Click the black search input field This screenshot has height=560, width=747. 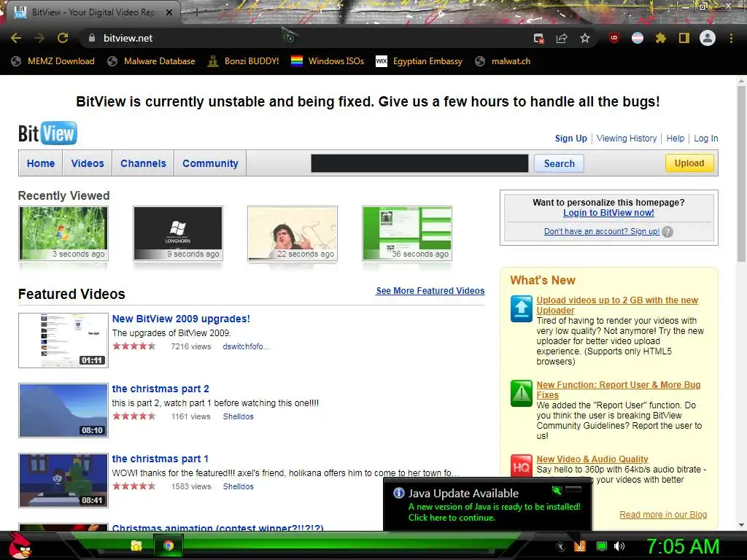(x=419, y=163)
